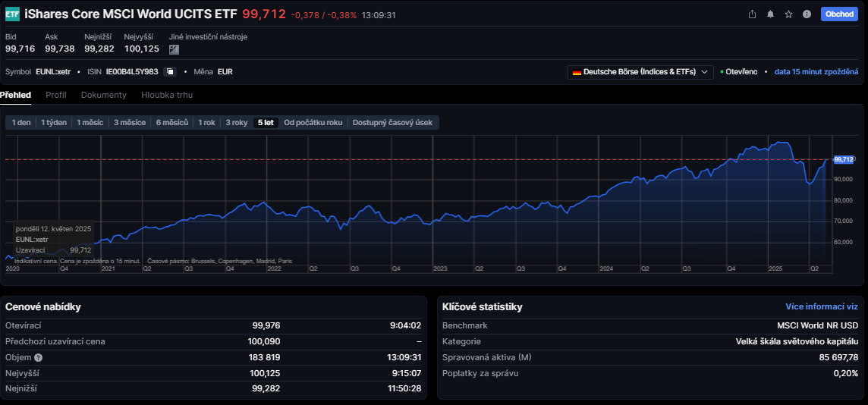Click the share icon
This screenshot has width=868, height=405.
coord(752,14)
